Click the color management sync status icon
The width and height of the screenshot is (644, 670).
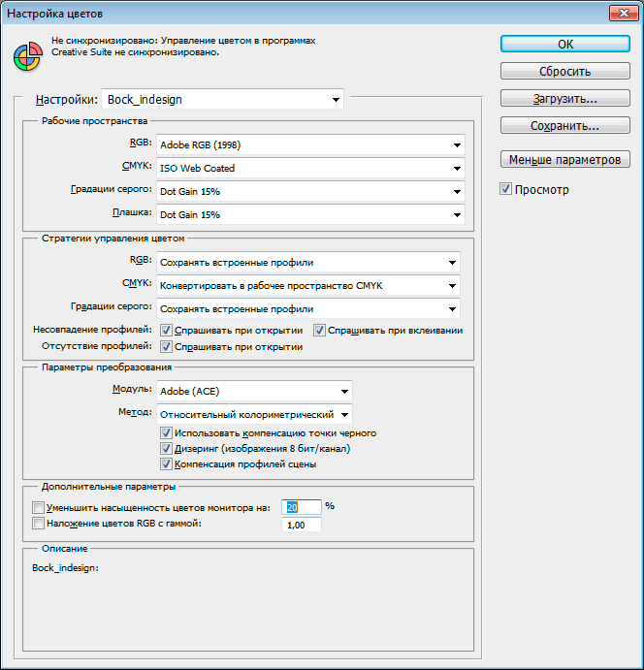point(28,56)
